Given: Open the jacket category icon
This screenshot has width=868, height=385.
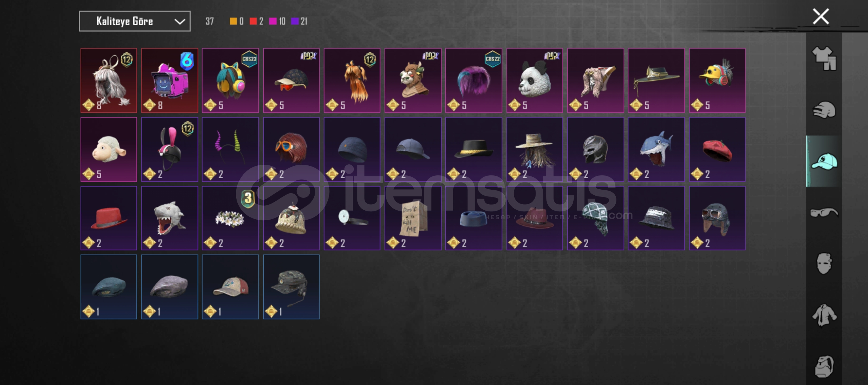Looking at the screenshot, I should (824, 315).
